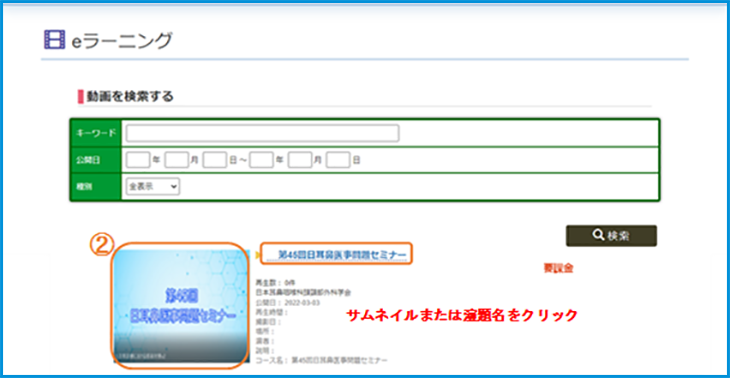The image size is (730, 378).
Task: Open the seminar video thumbnail image
Action: coord(181,306)
